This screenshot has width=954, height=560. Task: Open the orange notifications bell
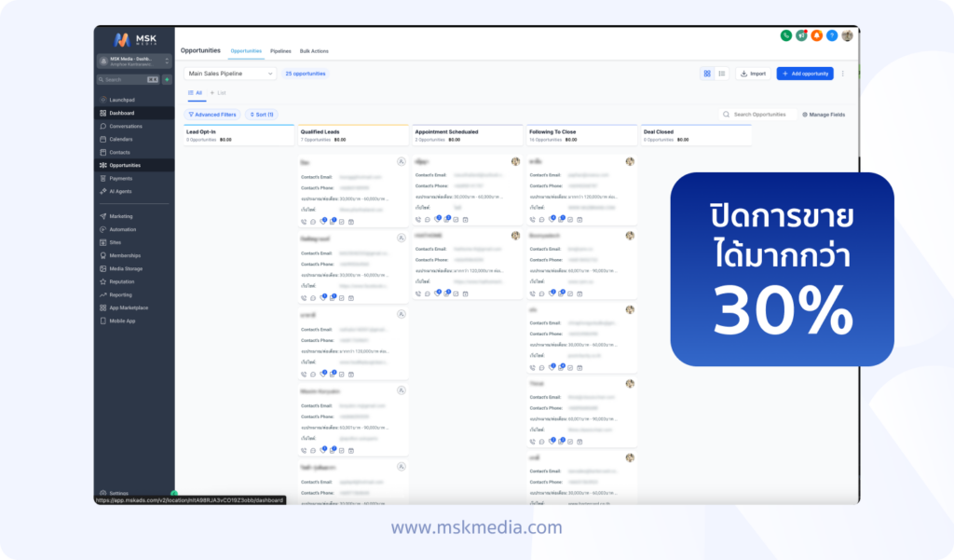click(x=816, y=36)
